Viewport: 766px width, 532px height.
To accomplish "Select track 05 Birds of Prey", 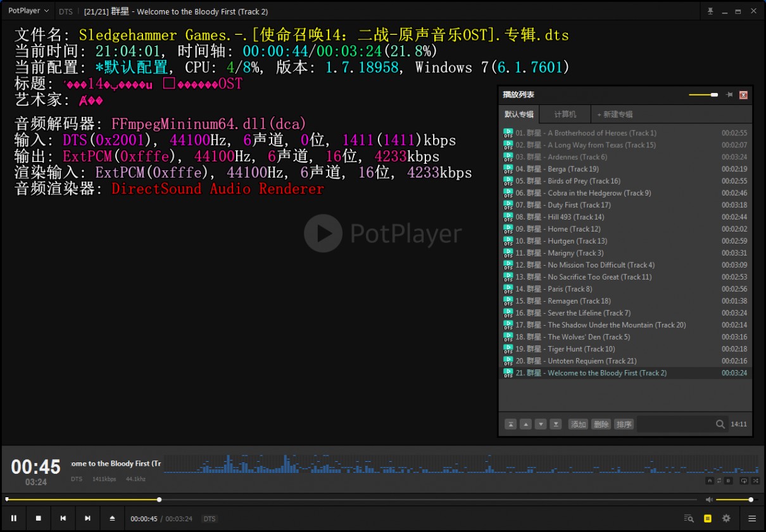I will coord(625,181).
